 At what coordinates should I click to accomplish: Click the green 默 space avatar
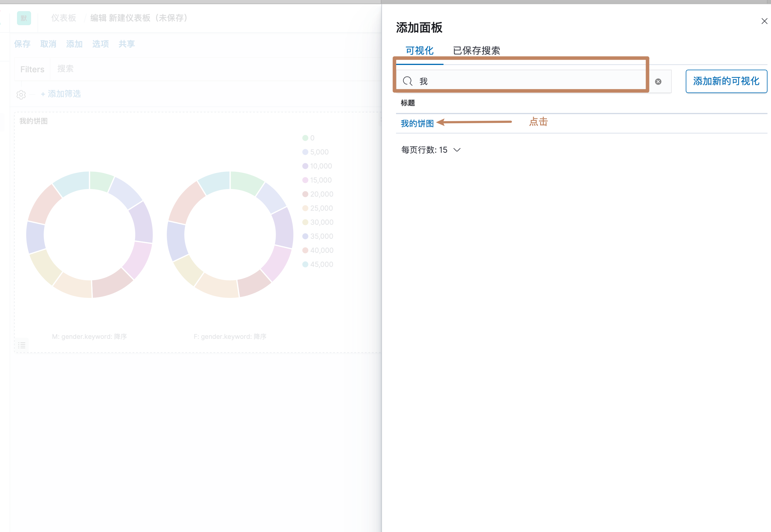pos(24,18)
